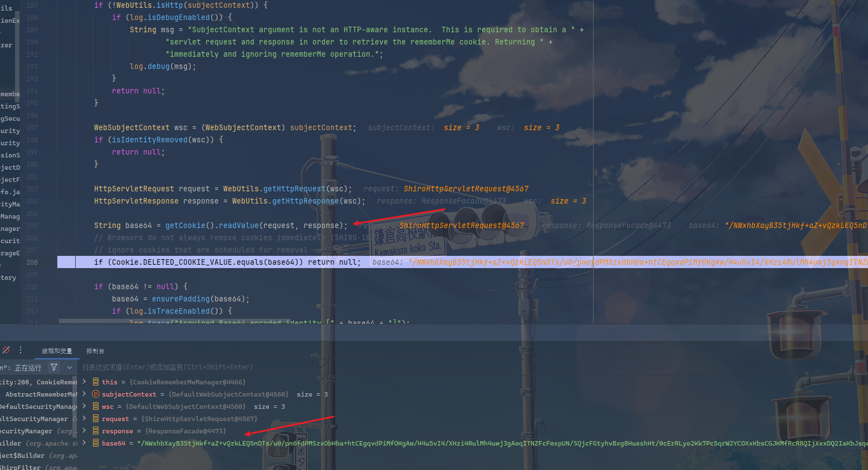Click the getHttpRequest method call

tap(294, 189)
